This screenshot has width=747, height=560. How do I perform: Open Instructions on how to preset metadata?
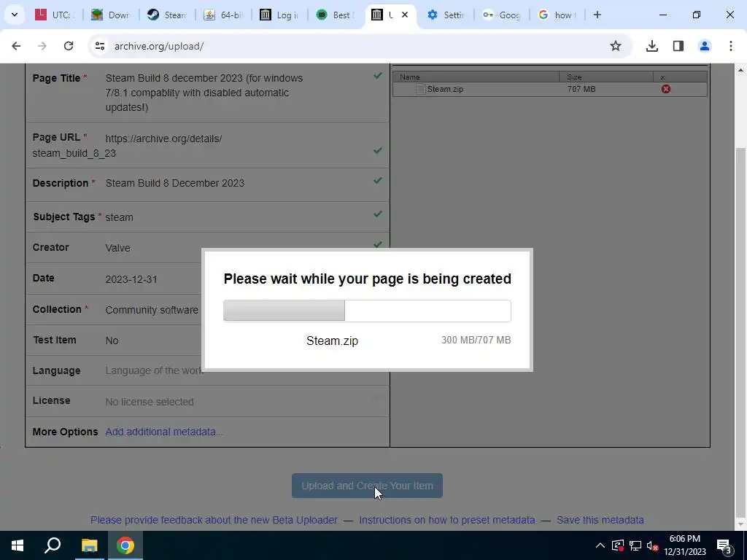[x=447, y=520]
